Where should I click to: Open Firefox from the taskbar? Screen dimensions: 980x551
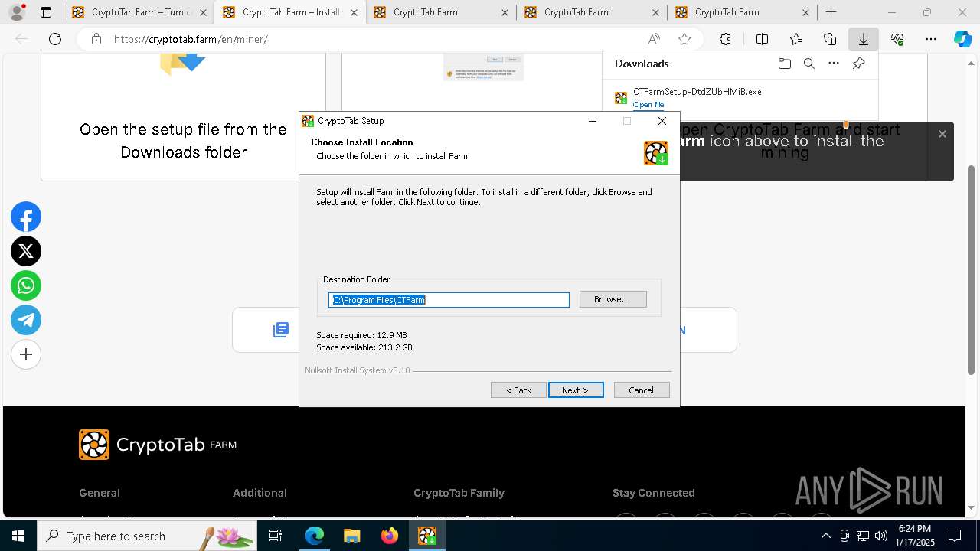point(390,536)
